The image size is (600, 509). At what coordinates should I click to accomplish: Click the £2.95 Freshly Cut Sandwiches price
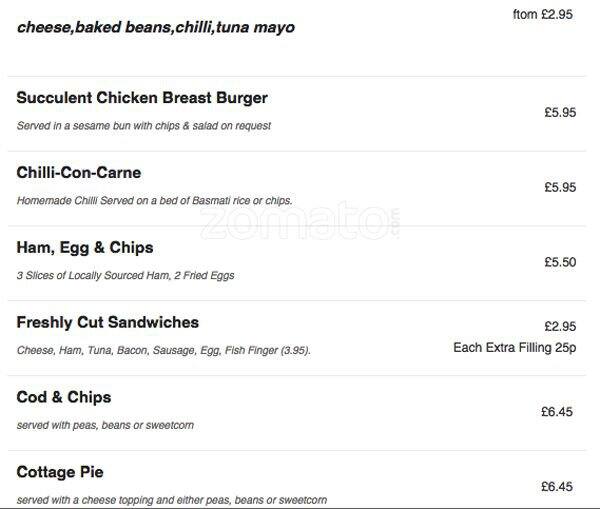click(x=560, y=326)
